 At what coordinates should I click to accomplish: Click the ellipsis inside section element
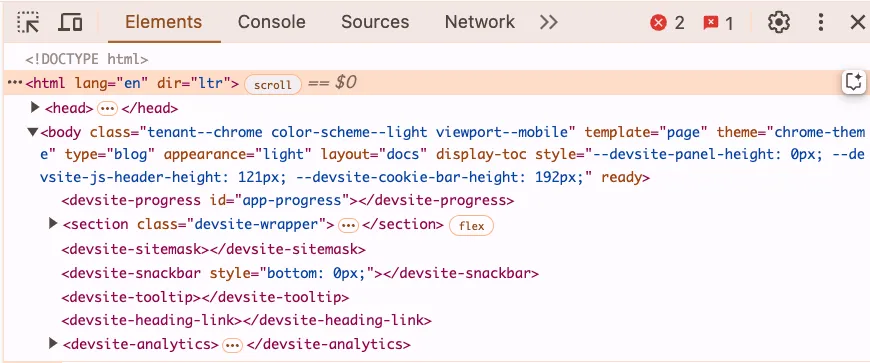348,225
